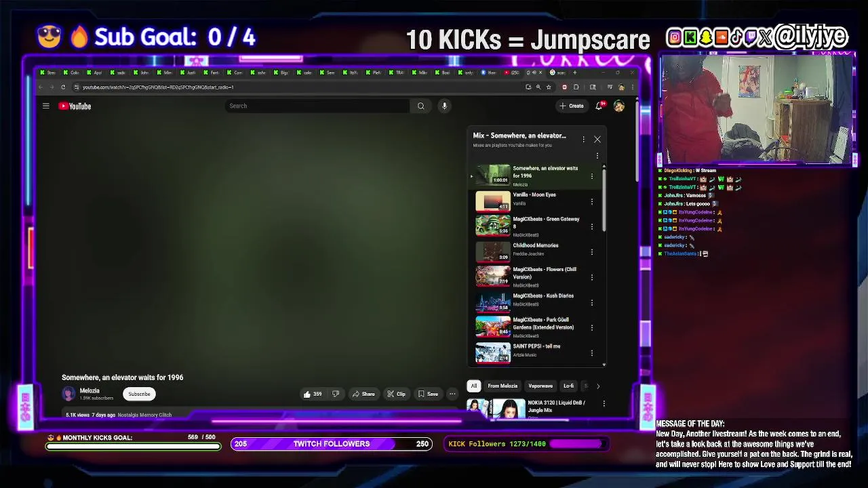The image size is (868, 488).
Task: Dislike the video
Action: click(335, 394)
